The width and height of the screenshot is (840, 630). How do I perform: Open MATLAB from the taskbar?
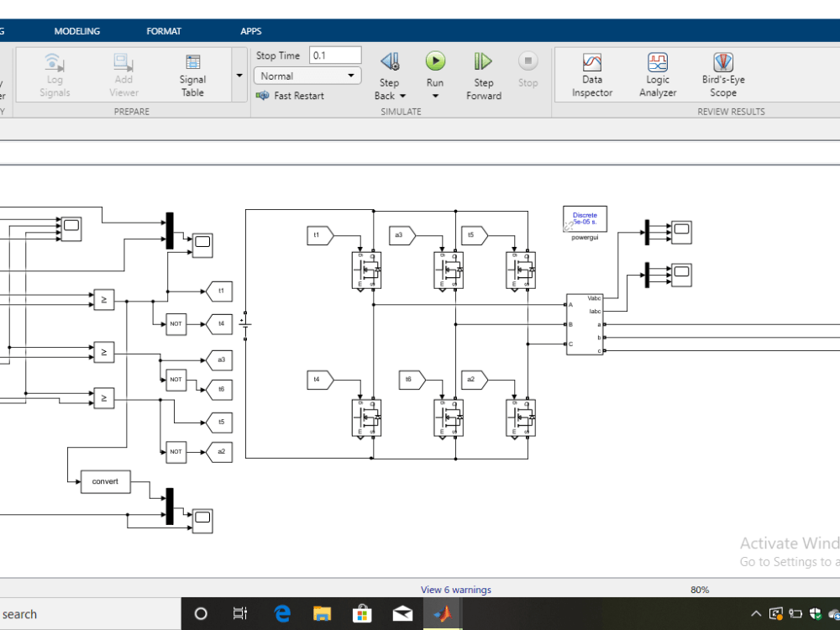point(443,614)
